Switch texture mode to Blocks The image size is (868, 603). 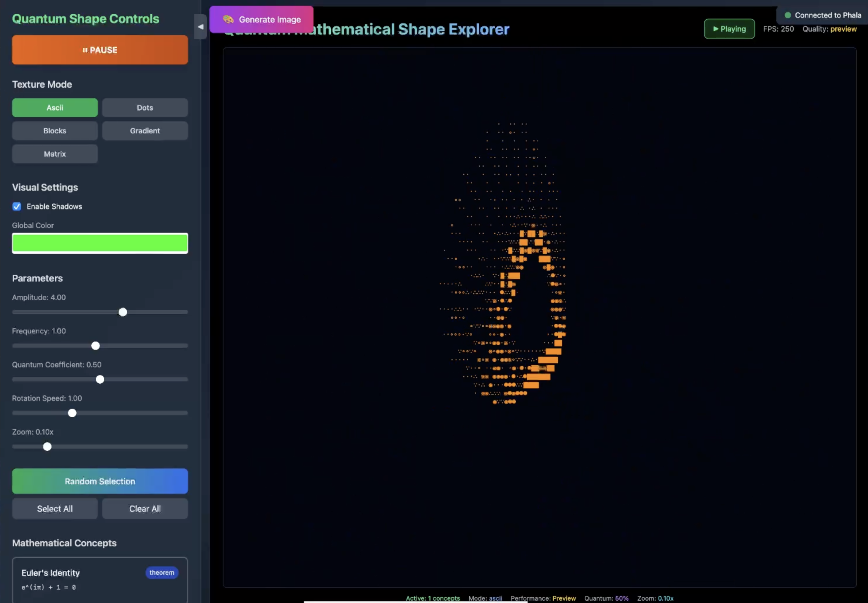coord(55,131)
